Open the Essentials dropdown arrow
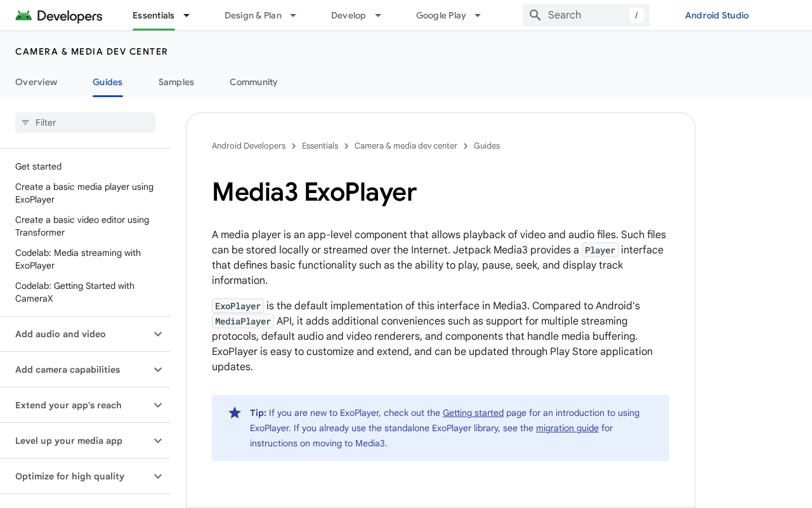This screenshot has height=508, width=812. pyautogui.click(x=187, y=15)
